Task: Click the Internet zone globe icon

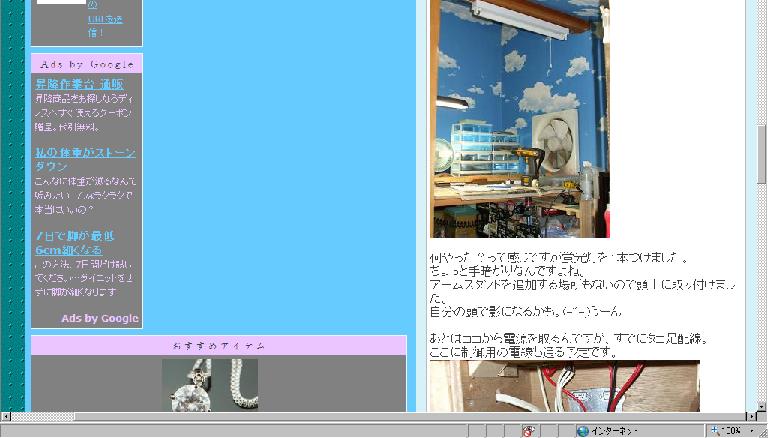Action: pos(582,431)
